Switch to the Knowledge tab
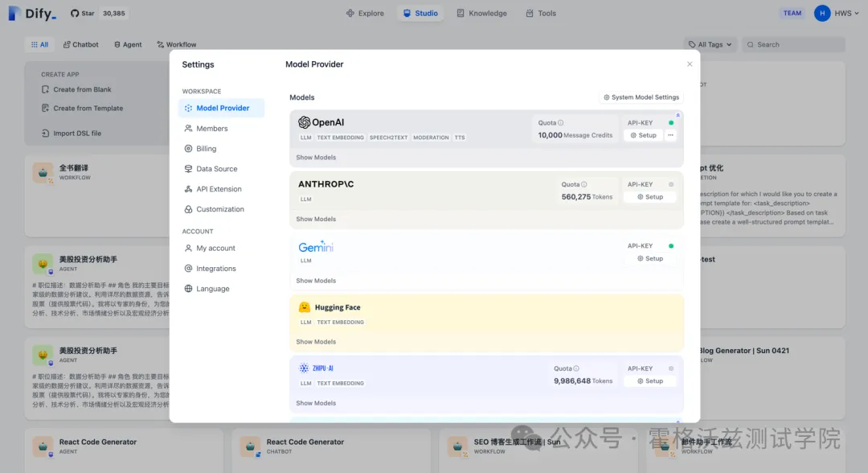Image resolution: width=868 pixels, height=473 pixels. click(x=481, y=14)
